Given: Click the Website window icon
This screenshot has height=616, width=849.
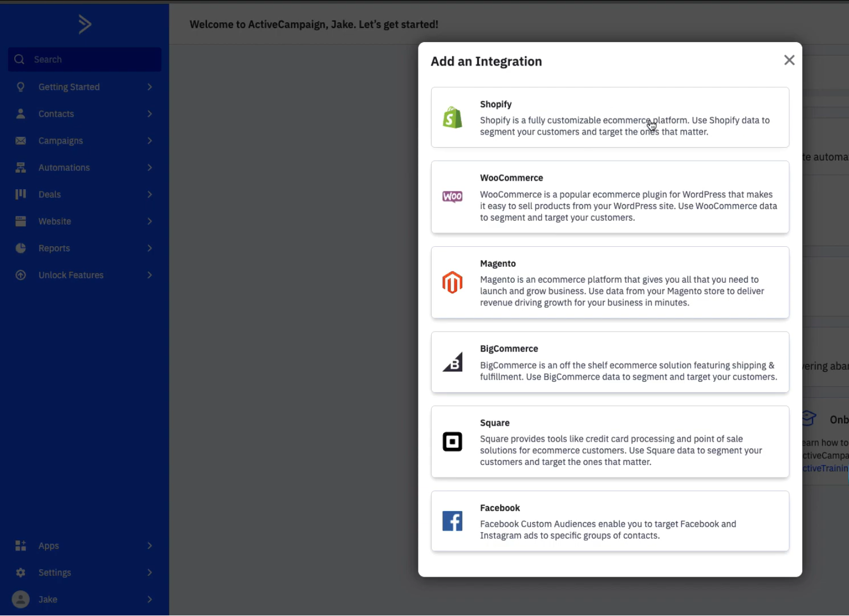Looking at the screenshot, I should coord(21,221).
